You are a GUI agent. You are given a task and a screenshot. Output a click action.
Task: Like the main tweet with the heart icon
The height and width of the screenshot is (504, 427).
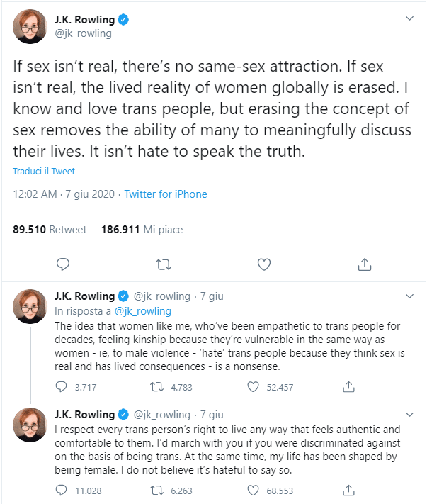264,264
